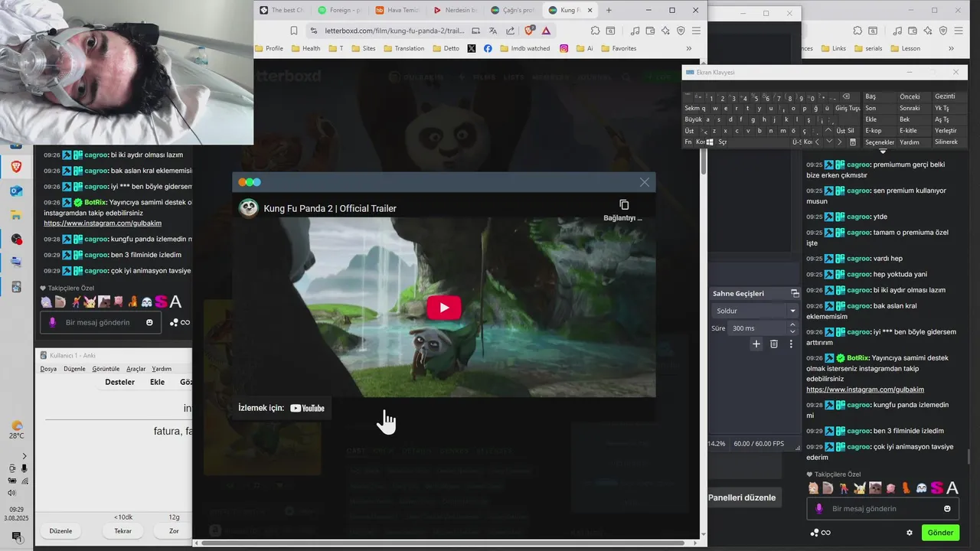The height and width of the screenshot is (551, 980).
Task: Toggle the Fn key on screen keyboard
Action: point(688,142)
